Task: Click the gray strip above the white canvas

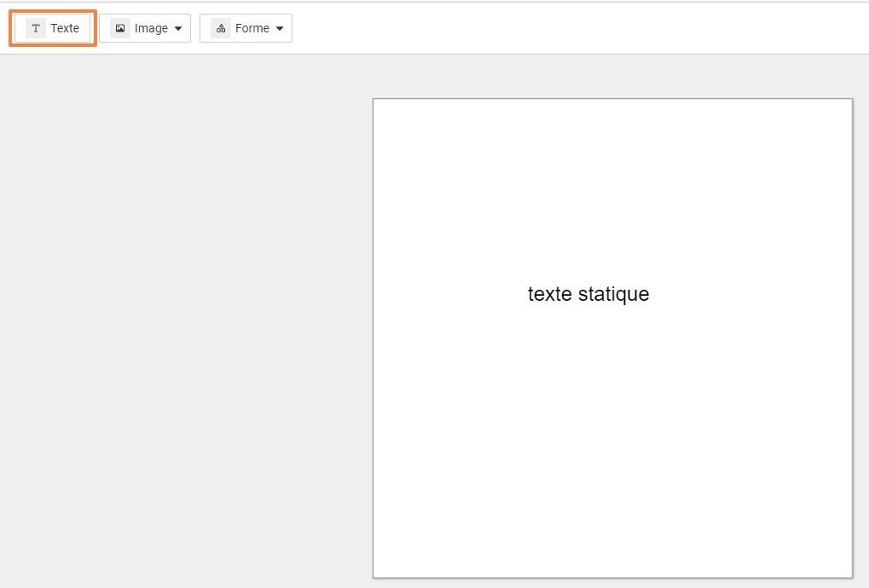Action: pyautogui.click(x=612, y=77)
